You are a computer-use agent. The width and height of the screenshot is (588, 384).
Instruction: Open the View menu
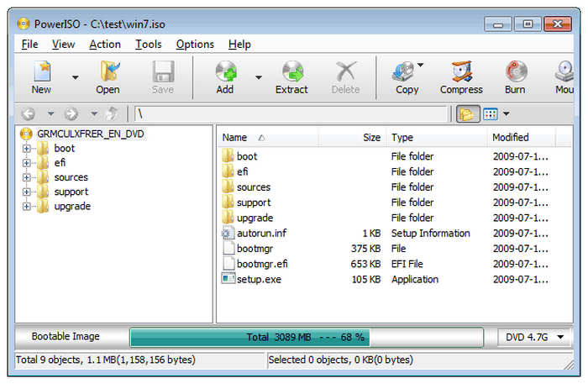[x=63, y=45]
